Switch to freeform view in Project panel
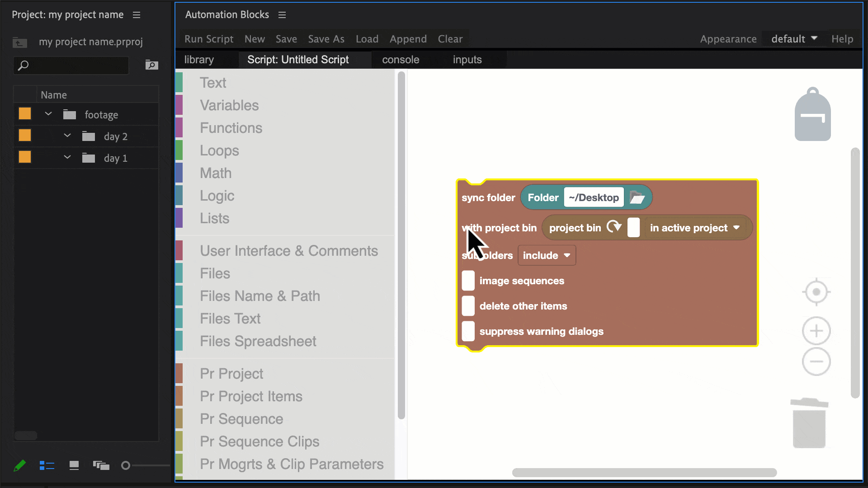The height and width of the screenshot is (488, 868). pyautogui.click(x=101, y=465)
